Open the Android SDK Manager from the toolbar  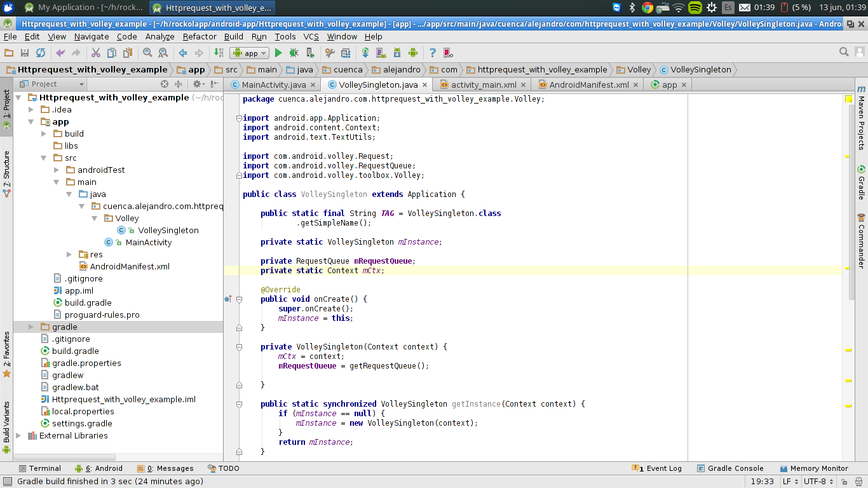[397, 53]
